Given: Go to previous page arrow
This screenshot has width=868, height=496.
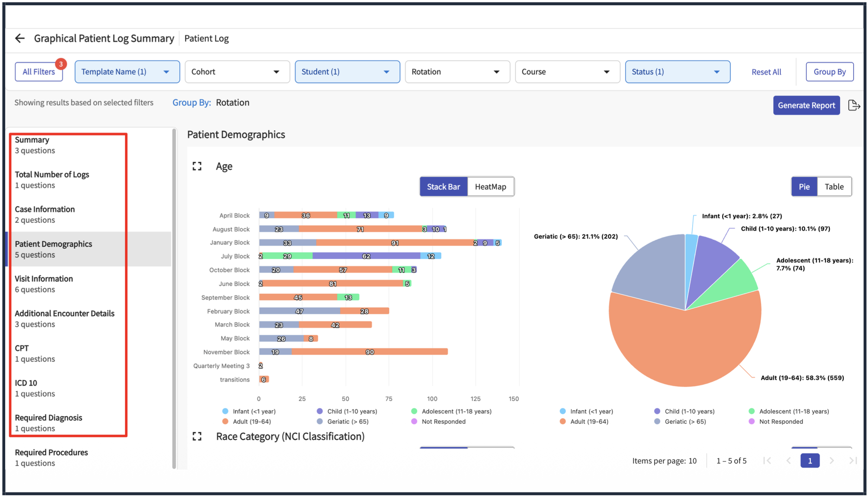Looking at the screenshot, I should [789, 461].
